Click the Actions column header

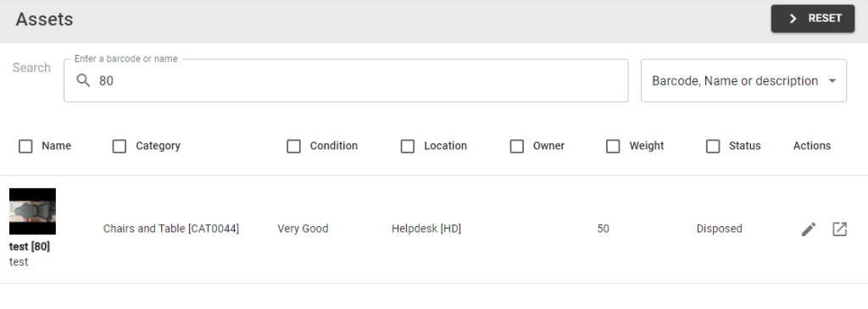coord(811,146)
